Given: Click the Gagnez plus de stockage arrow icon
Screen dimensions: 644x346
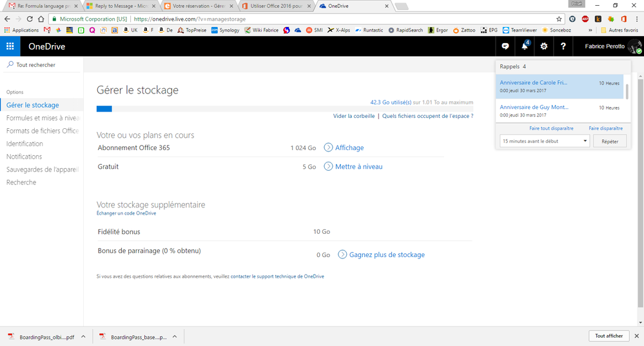Looking at the screenshot, I should click(x=342, y=255).
